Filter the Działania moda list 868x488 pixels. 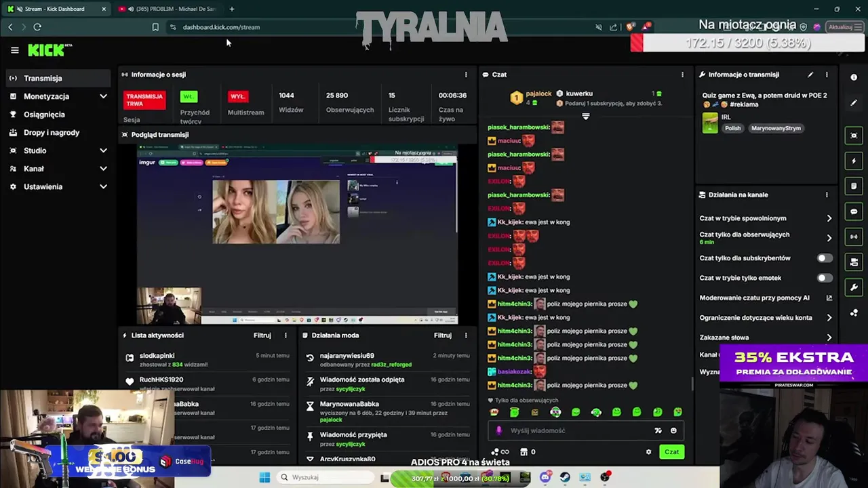(x=443, y=335)
